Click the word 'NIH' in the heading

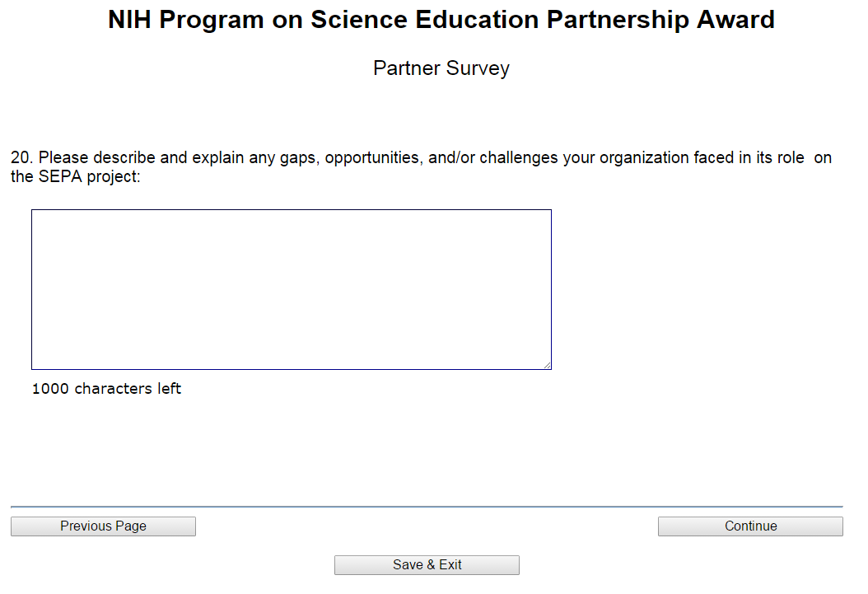[x=130, y=21]
